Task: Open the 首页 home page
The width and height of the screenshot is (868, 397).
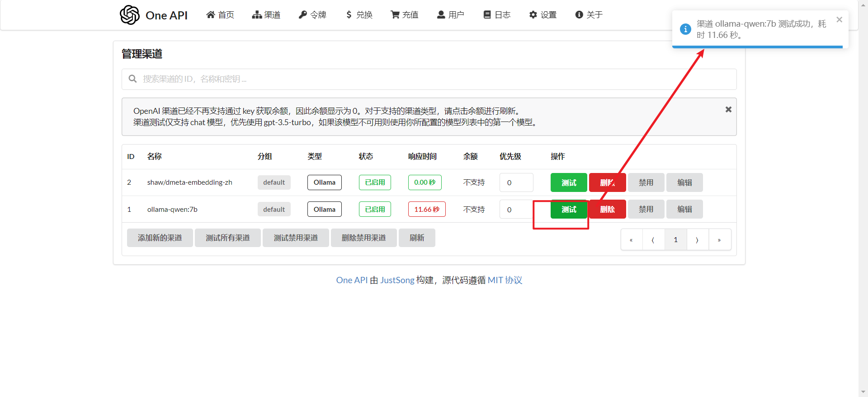Action: (x=220, y=15)
